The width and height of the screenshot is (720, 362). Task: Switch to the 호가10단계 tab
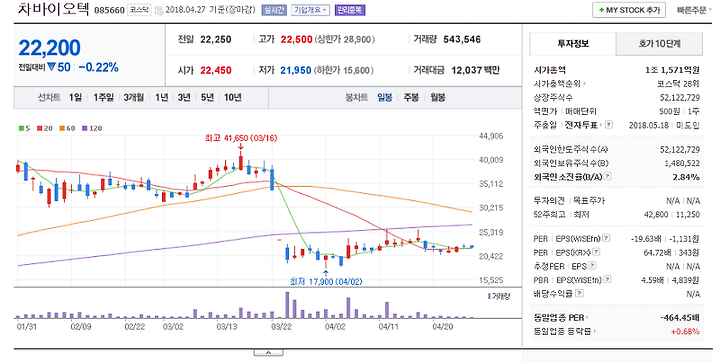[x=659, y=44]
